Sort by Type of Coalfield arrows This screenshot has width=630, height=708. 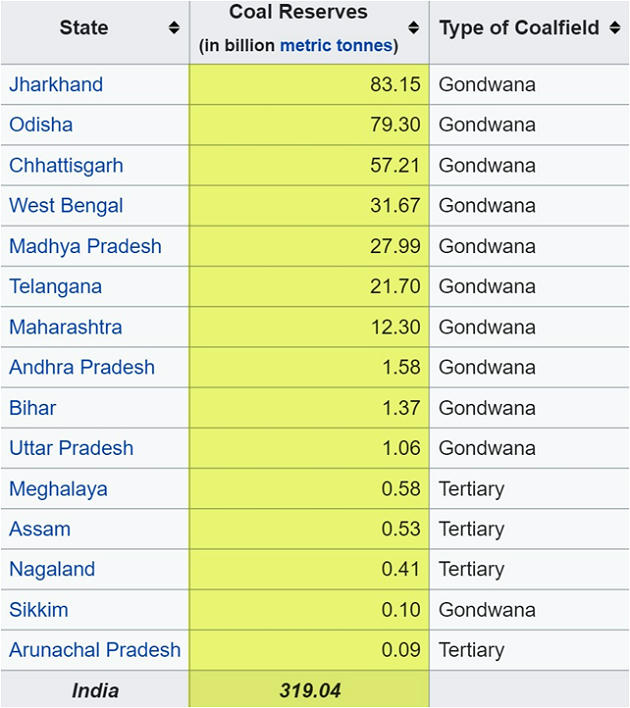614,28
